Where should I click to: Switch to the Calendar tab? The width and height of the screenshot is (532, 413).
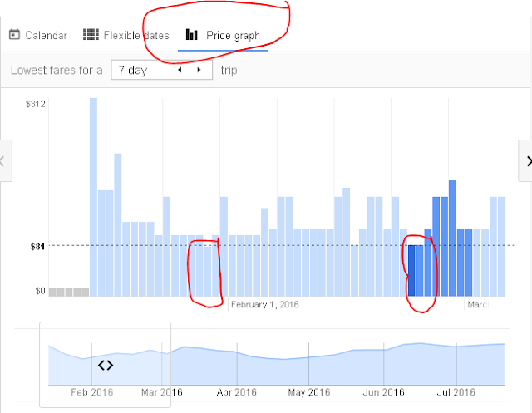tap(38, 35)
